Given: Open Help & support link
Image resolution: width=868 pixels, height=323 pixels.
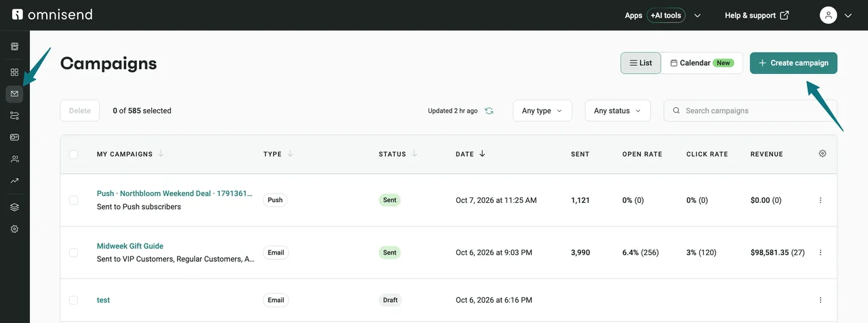Looking at the screenshot, I should tap(757, 15).
